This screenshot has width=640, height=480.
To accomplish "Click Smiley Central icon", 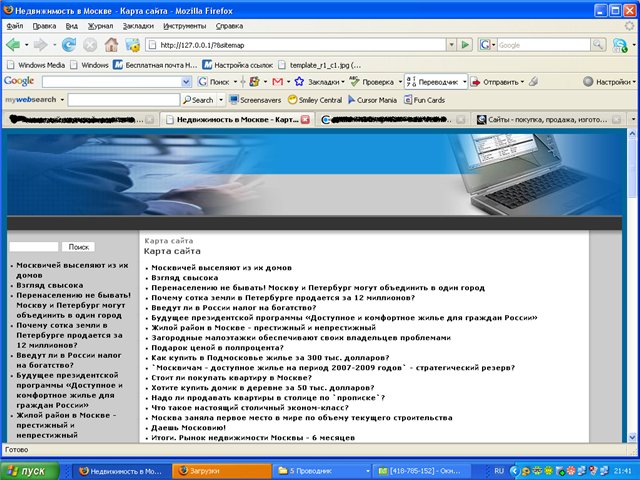I will [x=292, y=100].
